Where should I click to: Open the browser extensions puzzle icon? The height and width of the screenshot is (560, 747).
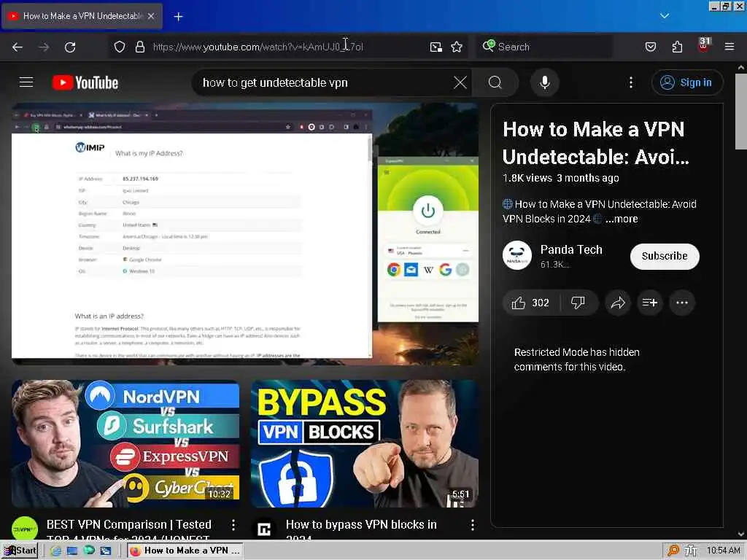click(x=677, y=47)
